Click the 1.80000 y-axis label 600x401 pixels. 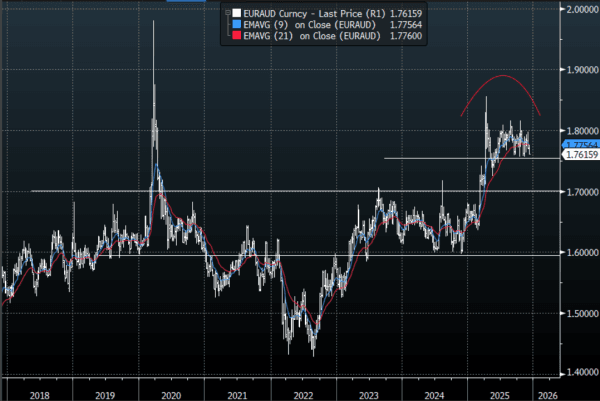(583, 131)
